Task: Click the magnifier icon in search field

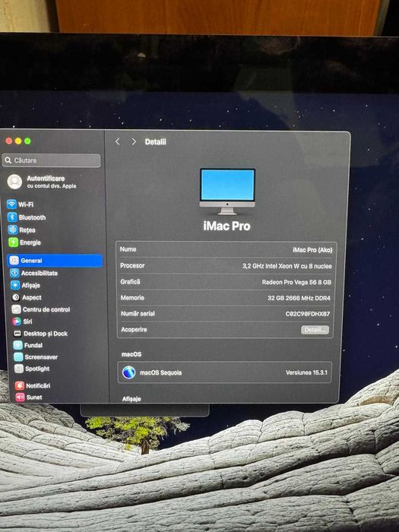Action: pos(8,160)
